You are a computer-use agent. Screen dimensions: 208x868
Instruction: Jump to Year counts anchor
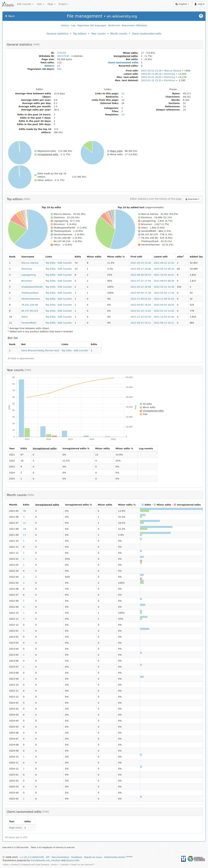tap(98, 34)
